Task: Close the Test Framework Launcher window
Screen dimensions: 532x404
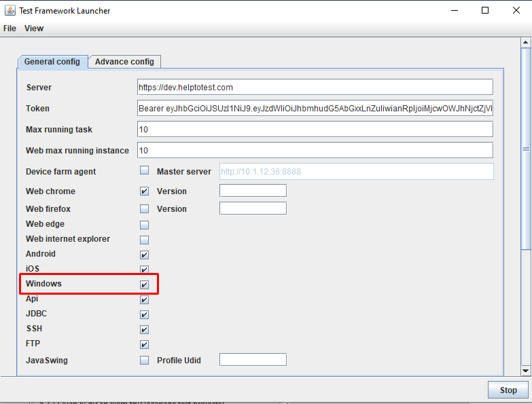Action: click(516, 10)
